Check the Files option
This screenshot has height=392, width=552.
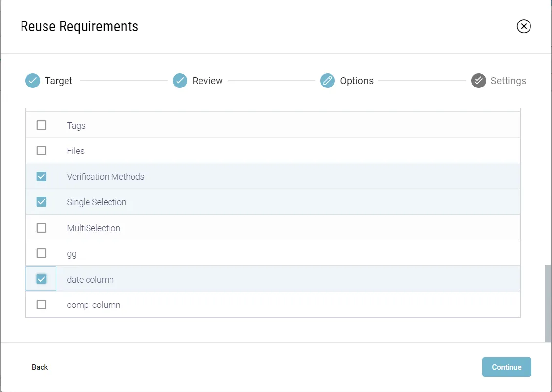pos(42,151)
